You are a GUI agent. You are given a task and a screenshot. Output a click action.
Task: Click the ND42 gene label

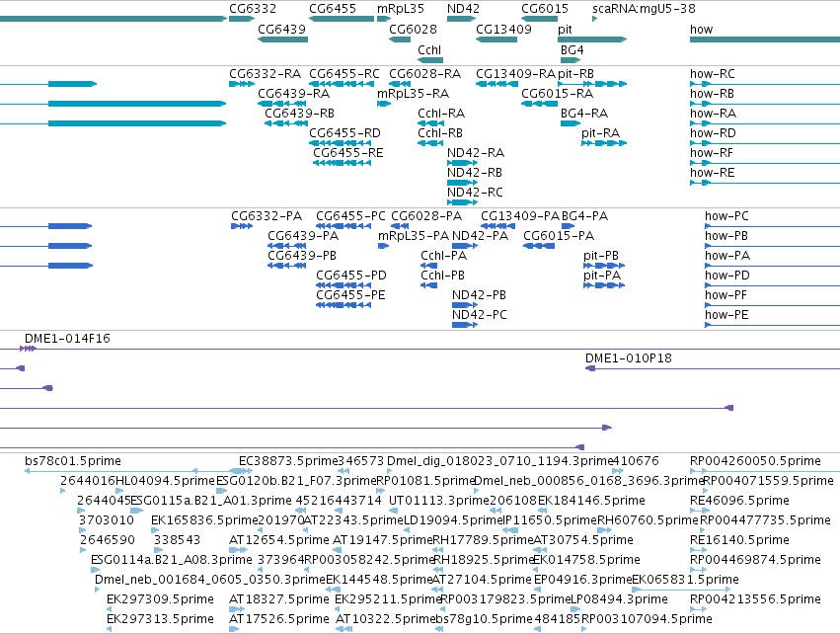463,9
